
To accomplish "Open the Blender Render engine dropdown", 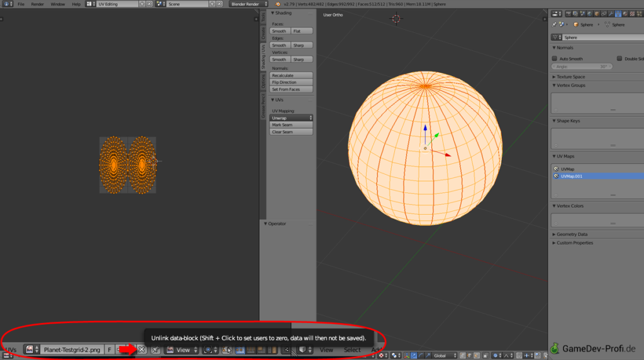I will click(248, 4).
